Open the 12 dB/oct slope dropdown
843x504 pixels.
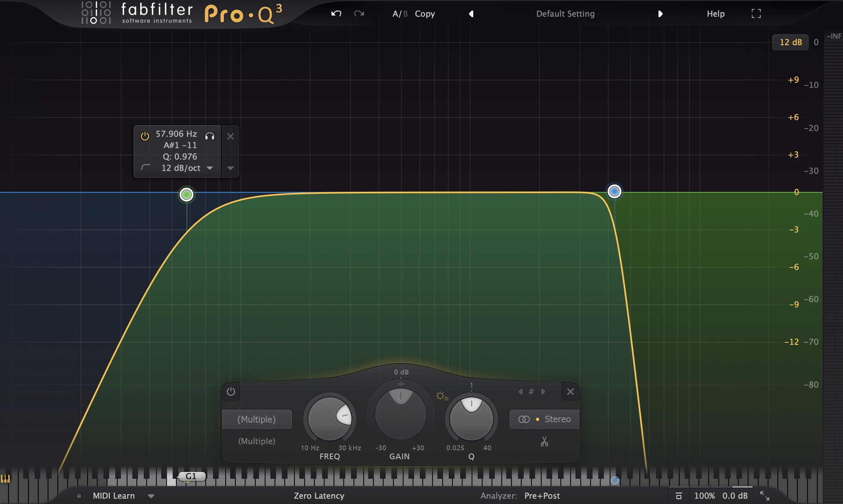(x=187, y=168)
